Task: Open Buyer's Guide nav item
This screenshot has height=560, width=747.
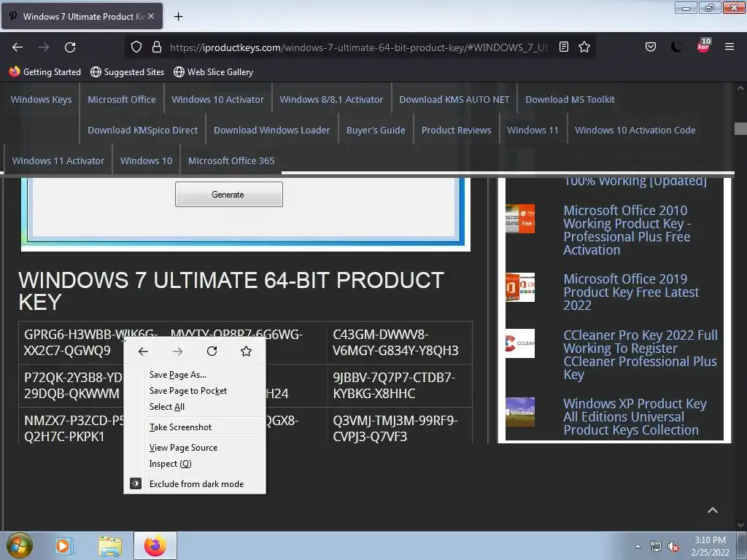Action: point(376,130)
